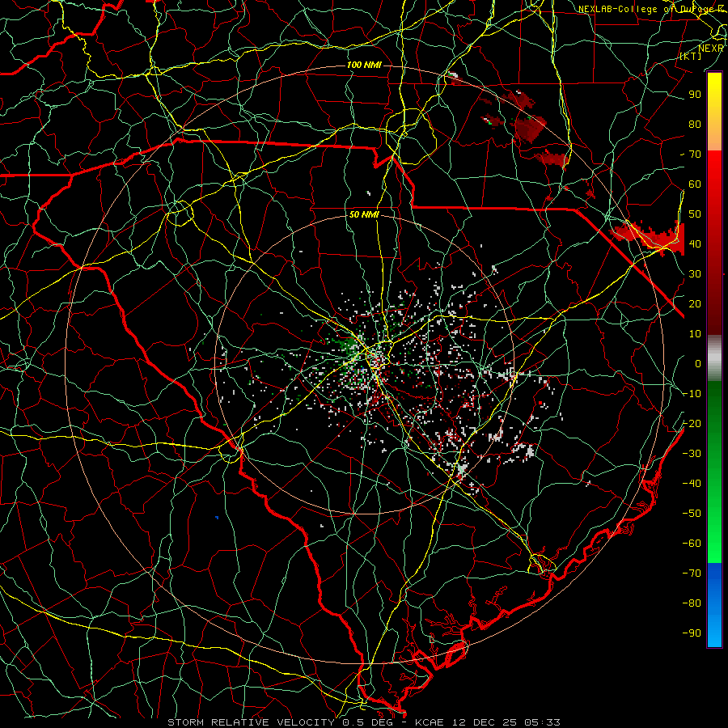The height and width of the screenshot is (728, 728).
Task: Click STORM RELATIVE VELOCITY in the footer caption
Action: coord(252,722)
